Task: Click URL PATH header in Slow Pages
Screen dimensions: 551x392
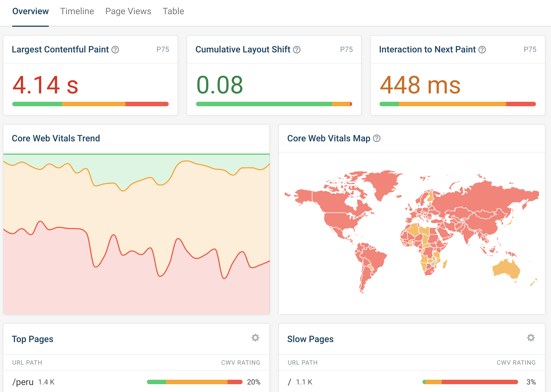Action: pyautogui.click(x=303, y=362)
